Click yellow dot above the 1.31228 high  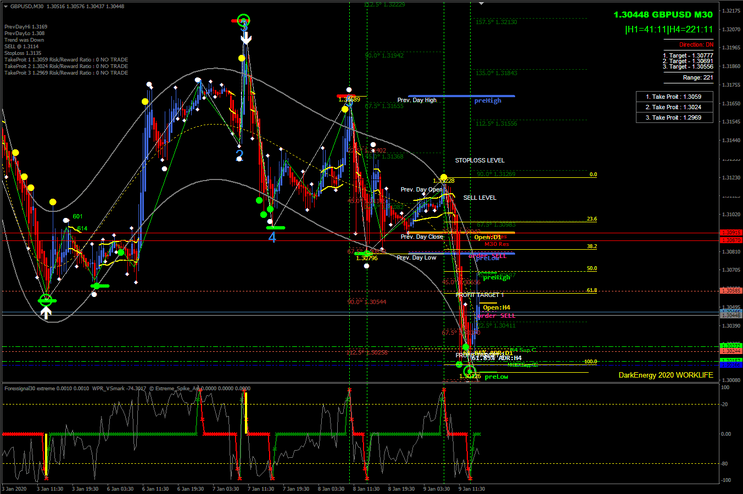(x=443, y=178)
